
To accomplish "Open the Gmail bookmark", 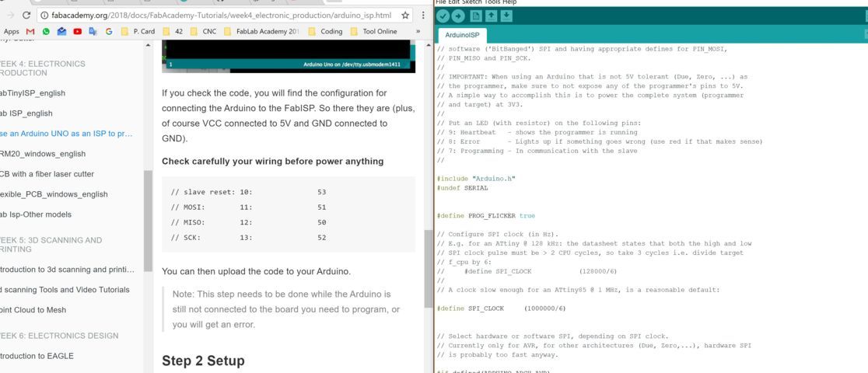I will [30, 32].
